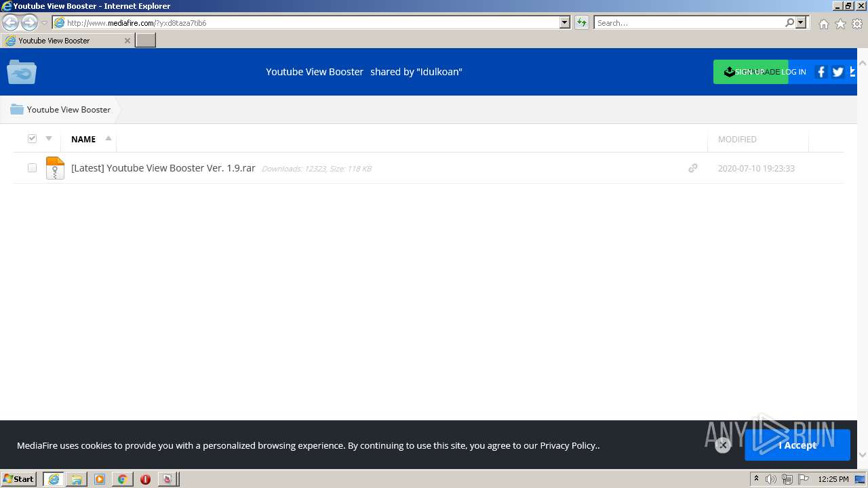The image size is (868, 488).
Task: Close the Youtube View Booster tab
Action: pos(127,41)
